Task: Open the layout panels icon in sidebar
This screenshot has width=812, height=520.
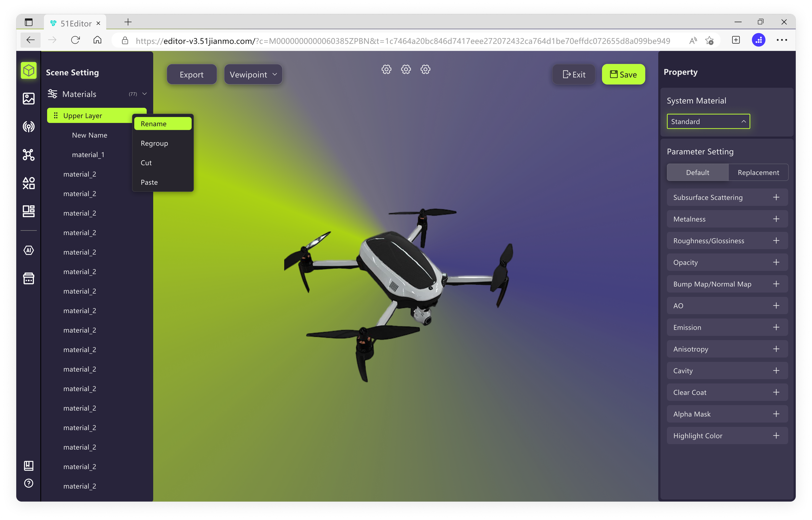Action: pyautogui.click(x=29, y=211)
